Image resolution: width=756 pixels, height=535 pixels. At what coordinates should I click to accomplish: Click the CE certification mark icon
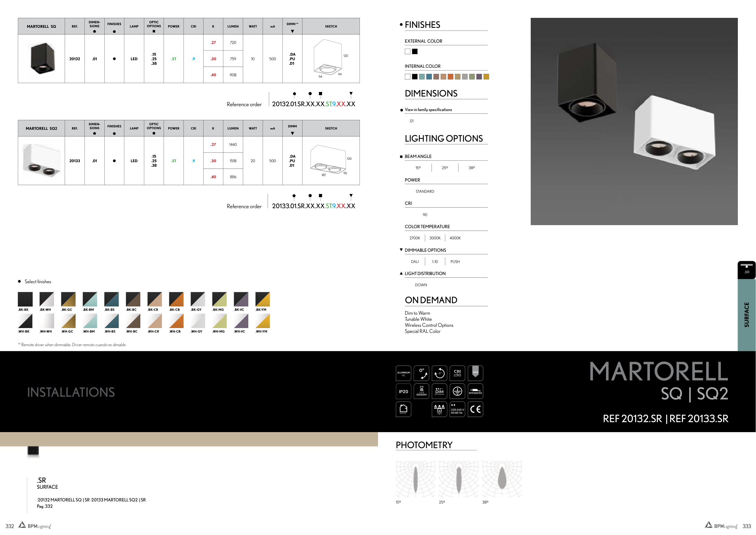click(x=475, y=409)
